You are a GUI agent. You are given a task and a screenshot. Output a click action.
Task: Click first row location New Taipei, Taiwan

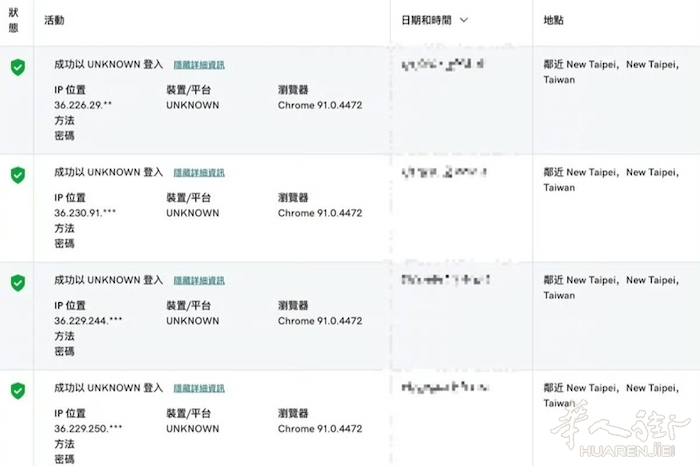point(611,72)
